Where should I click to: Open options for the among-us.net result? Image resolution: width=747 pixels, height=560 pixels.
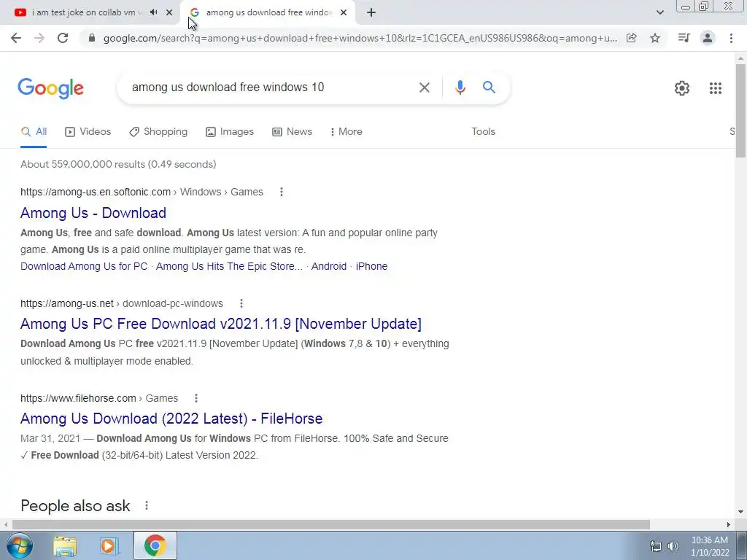pos(241,303)
